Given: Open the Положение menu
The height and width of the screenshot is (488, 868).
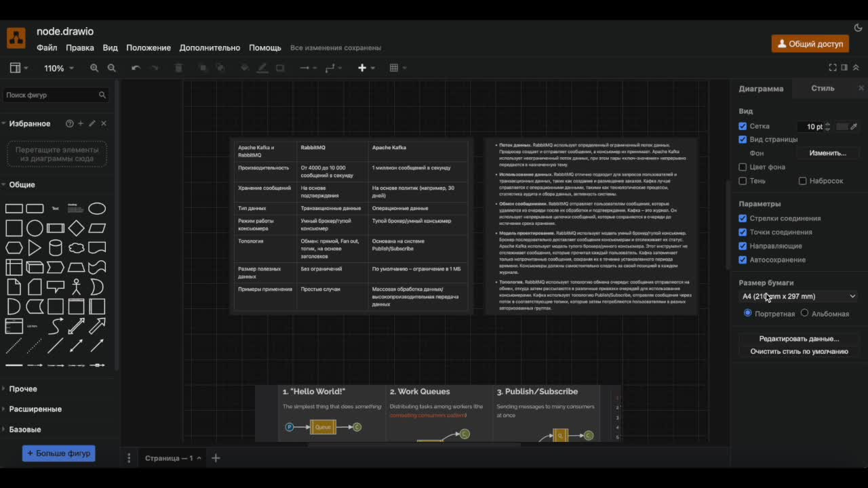Looking at the screenshot, I should click(x=149, y=47).
